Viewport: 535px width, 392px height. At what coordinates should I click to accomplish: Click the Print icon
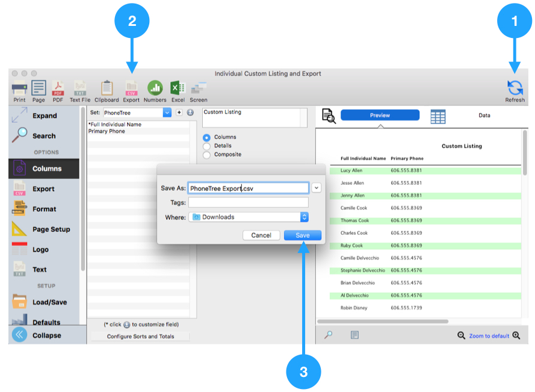tap(19, 89)
